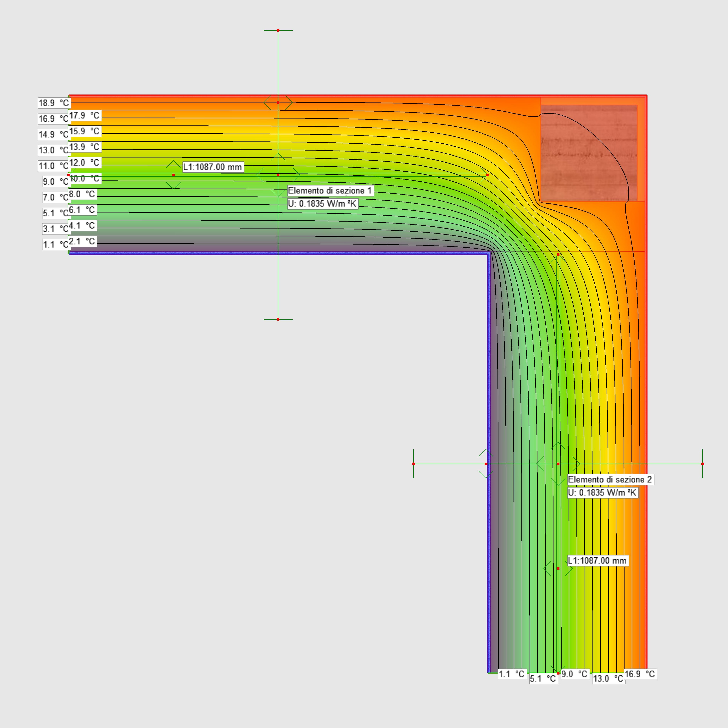Select the 2.1 °C isotherm label
The image size is (728, 728).
coord(83,241)
